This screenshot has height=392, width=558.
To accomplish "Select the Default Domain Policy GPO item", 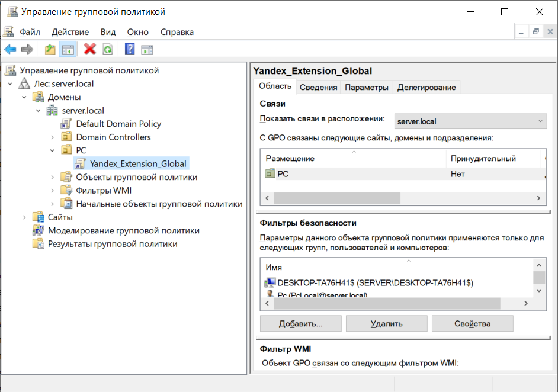I will point(118,124).
